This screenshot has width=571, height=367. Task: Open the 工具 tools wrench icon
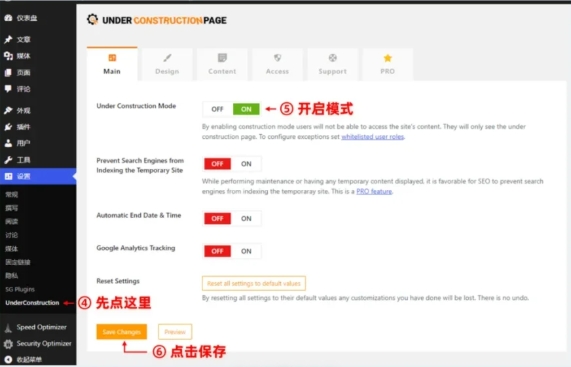pos(8,160)
